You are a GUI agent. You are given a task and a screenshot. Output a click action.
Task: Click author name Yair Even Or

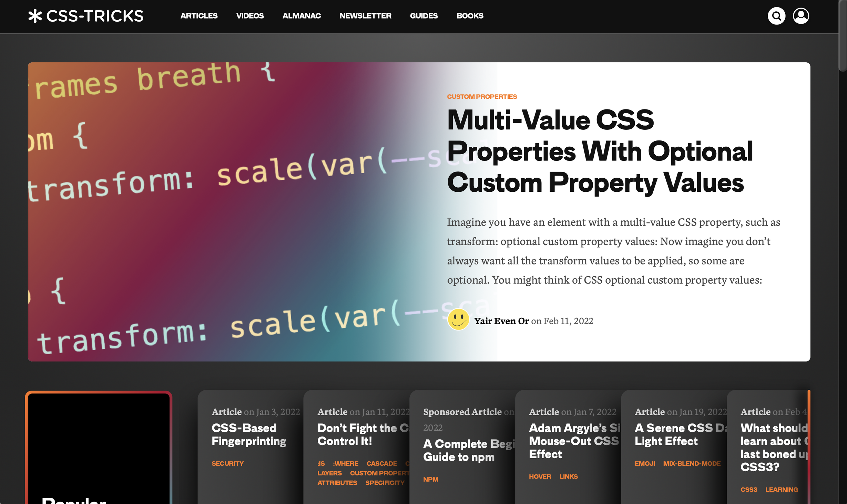501,321
